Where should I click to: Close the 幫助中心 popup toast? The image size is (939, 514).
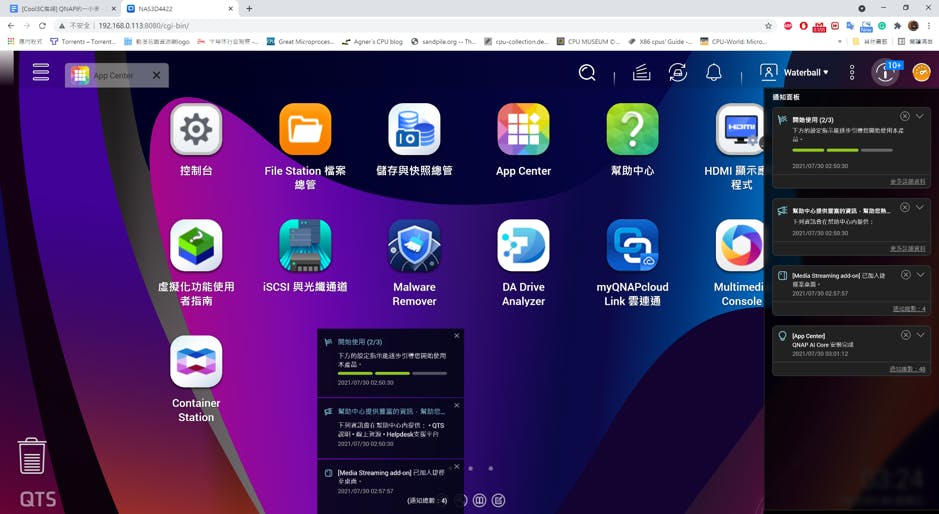click(x=456, y=406)
